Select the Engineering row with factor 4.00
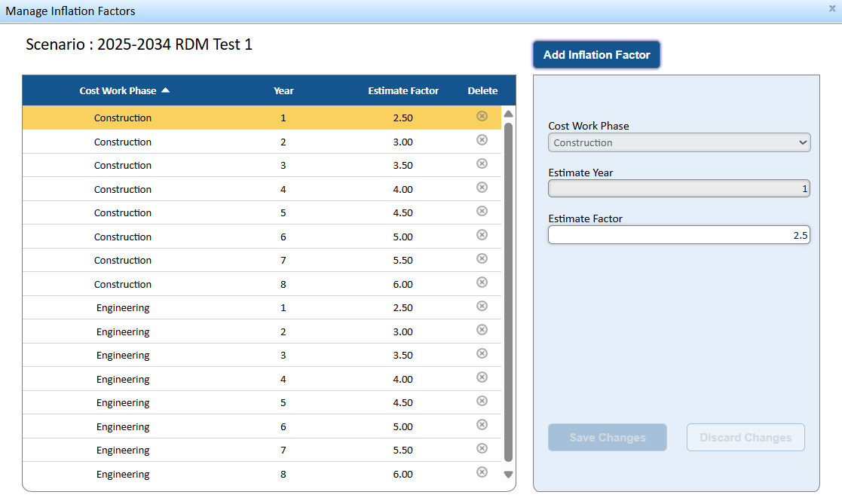 (x=262, y=380)
